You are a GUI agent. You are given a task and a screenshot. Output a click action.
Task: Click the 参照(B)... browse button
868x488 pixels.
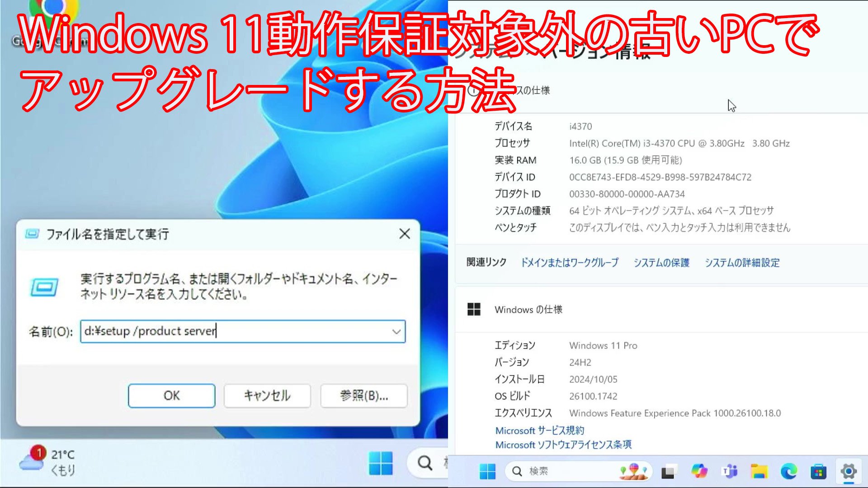(x=364, y=396)
